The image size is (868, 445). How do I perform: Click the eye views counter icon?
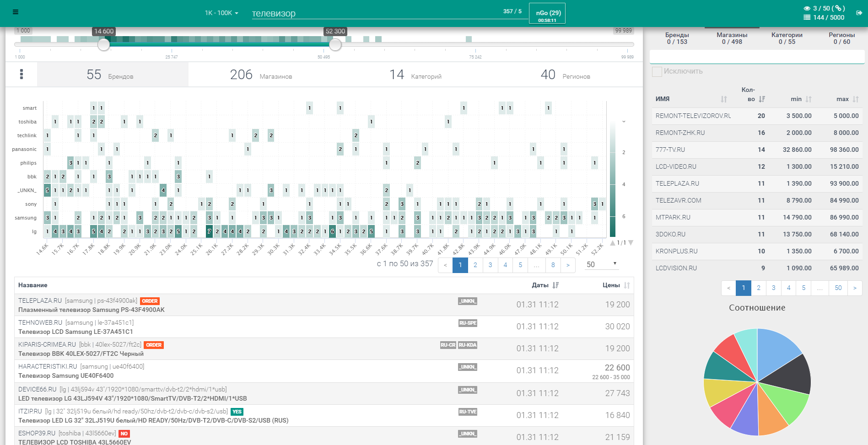(807, 8)
